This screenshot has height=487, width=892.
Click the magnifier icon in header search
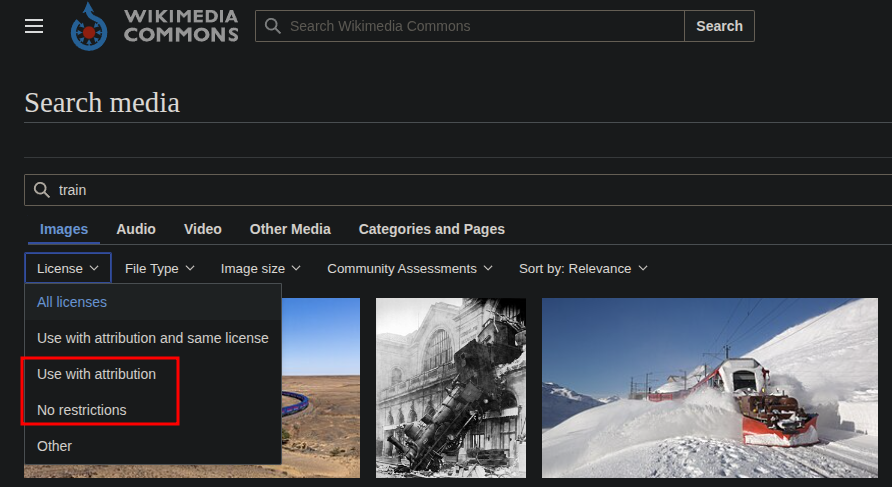[x=273, y=26]
